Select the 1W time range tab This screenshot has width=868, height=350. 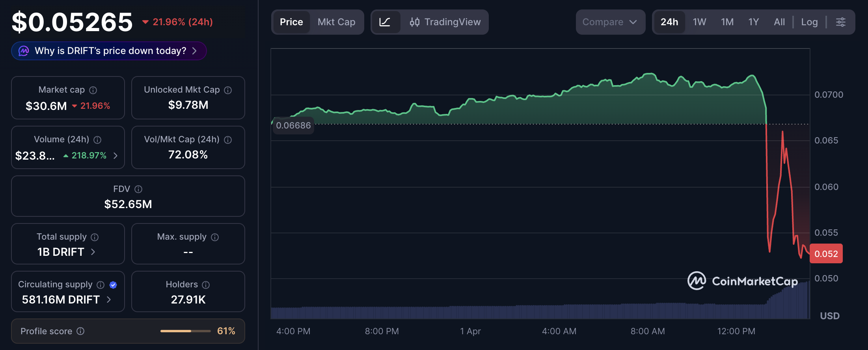699,22
